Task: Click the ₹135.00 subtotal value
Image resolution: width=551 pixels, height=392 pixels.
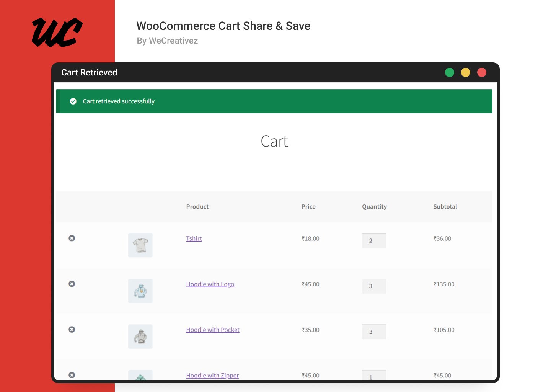Action: (x=444, y=284)
